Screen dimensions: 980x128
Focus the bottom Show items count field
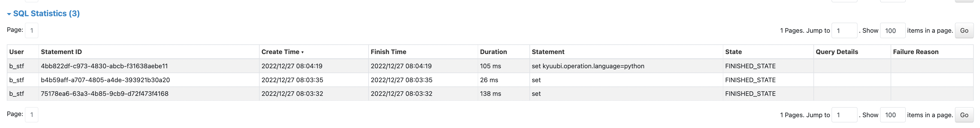[892, 115]
